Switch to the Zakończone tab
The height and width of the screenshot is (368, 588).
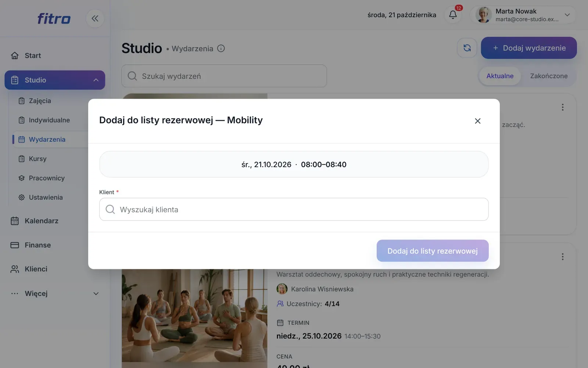[x=549, y=76]
